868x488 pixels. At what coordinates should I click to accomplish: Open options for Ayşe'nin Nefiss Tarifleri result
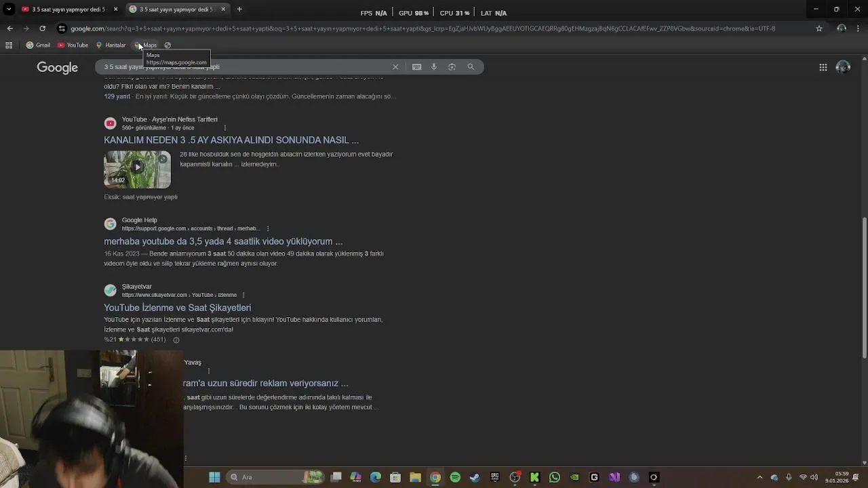(224, 128)
